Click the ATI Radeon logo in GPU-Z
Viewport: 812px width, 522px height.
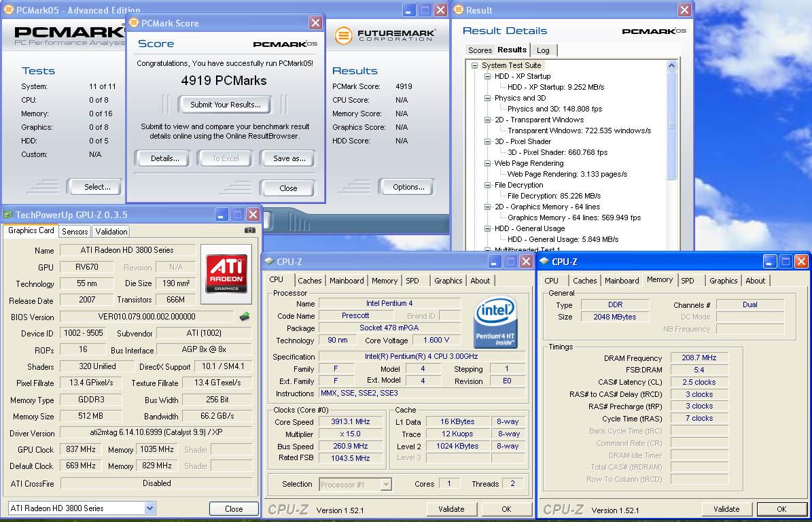[x=226, y=274]
